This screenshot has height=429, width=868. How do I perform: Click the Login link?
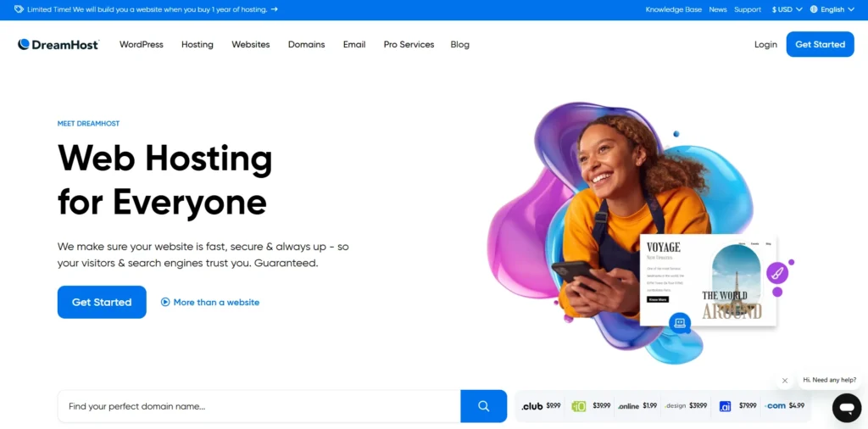(x=765, y=44)
